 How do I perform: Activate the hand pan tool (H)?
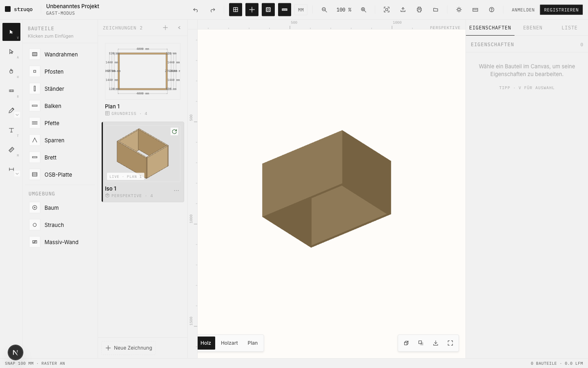pos(11,71)
